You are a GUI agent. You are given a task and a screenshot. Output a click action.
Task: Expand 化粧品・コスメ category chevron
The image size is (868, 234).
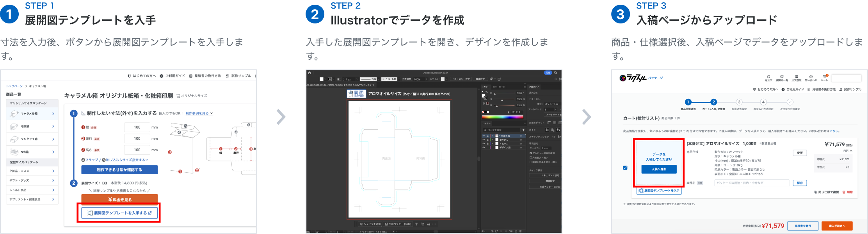[x=53, y=171]
